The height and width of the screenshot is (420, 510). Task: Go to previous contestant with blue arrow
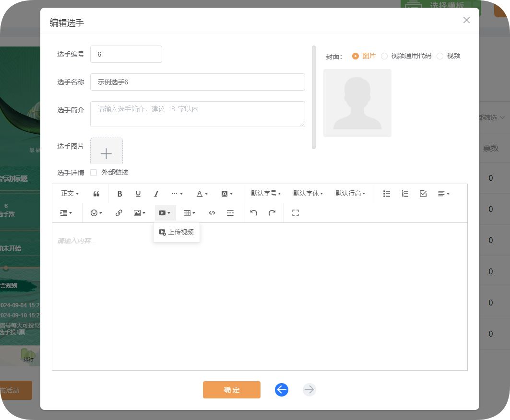(x=282, y=390)
